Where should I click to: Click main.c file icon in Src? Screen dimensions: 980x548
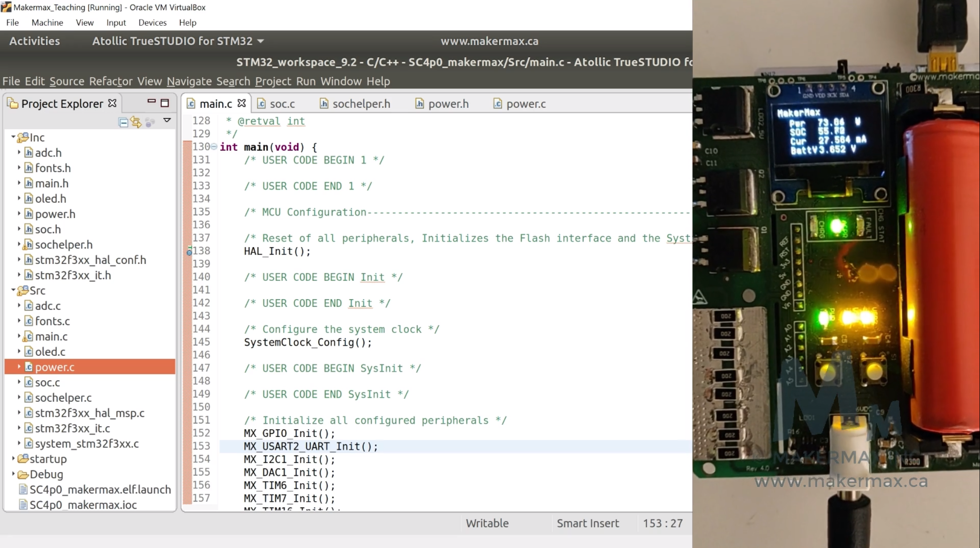pos(28,336)
